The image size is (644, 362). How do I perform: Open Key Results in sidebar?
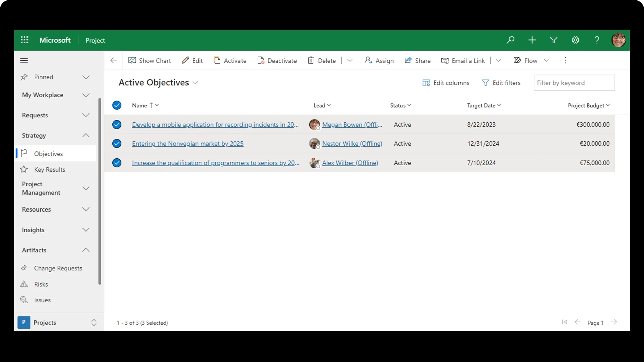49,170
